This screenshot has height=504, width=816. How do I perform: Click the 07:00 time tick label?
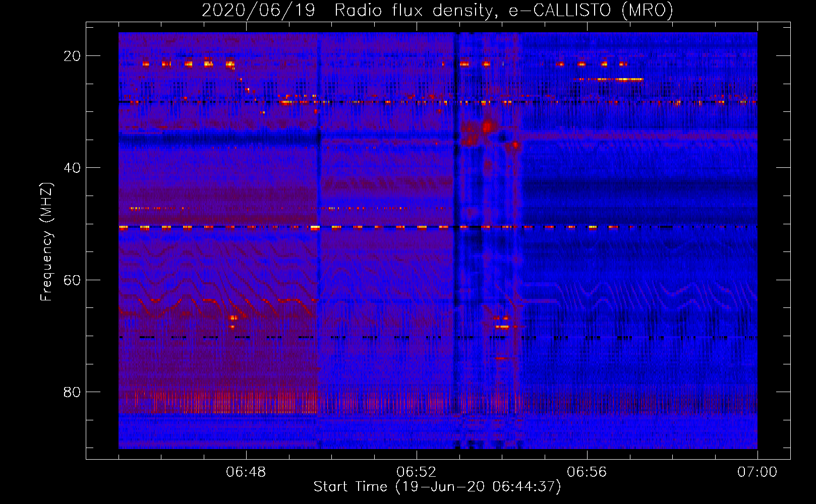point(757,472)
